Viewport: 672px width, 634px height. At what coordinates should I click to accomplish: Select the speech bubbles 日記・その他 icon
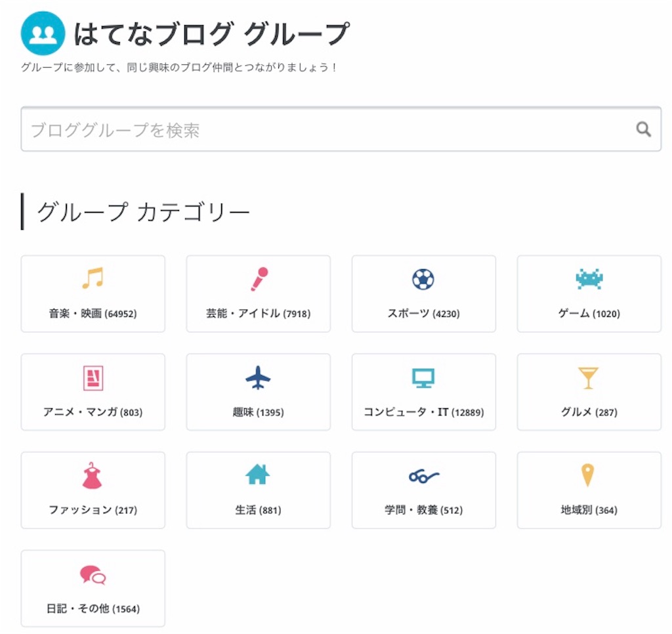(93, 576)
